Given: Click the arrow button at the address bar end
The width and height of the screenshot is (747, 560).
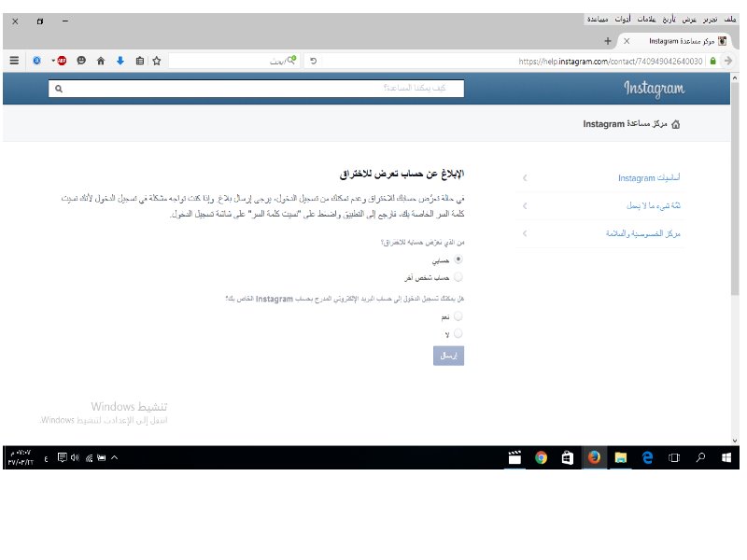Looking at the screenshot, I should (728, 61).
